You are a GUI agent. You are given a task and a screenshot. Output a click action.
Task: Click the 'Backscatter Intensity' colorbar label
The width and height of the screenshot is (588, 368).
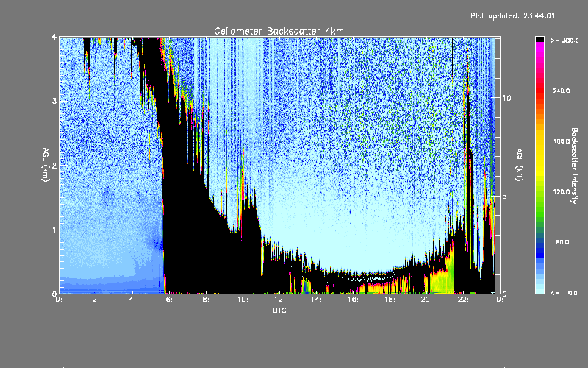point(574,166)
